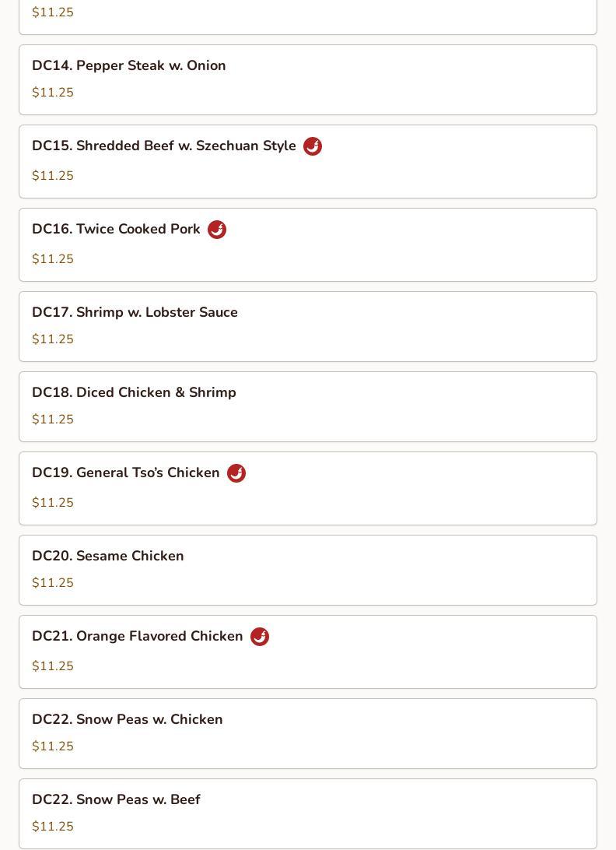Click the $11.25 price under Sesame Chicken
This screenshot has width=616, height=850.
53,583
